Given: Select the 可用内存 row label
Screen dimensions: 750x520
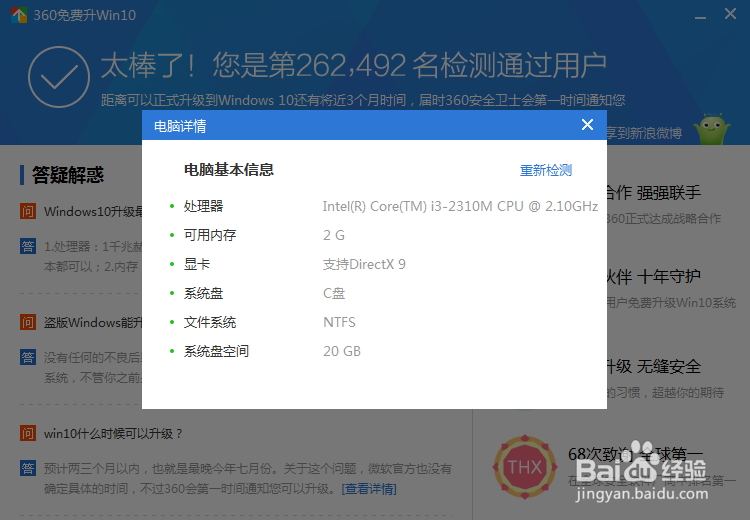Looking at the screenshot, I should pos(210,235).
